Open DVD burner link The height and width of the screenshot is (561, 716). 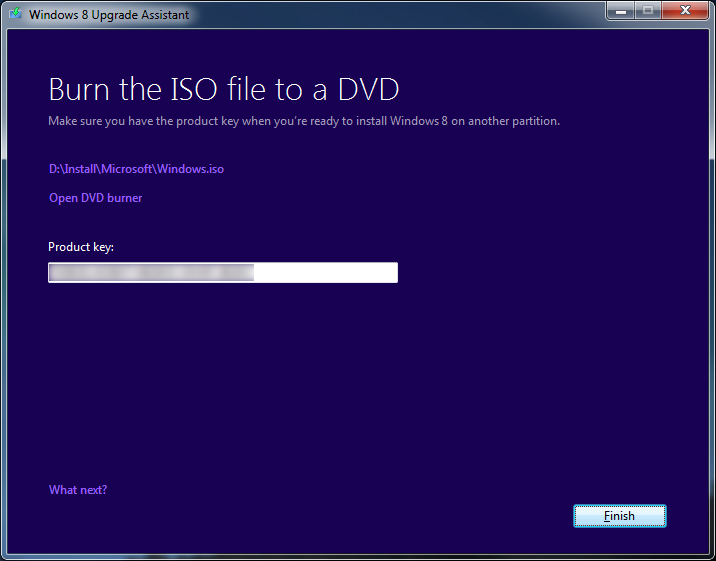(x=95, y=198)
